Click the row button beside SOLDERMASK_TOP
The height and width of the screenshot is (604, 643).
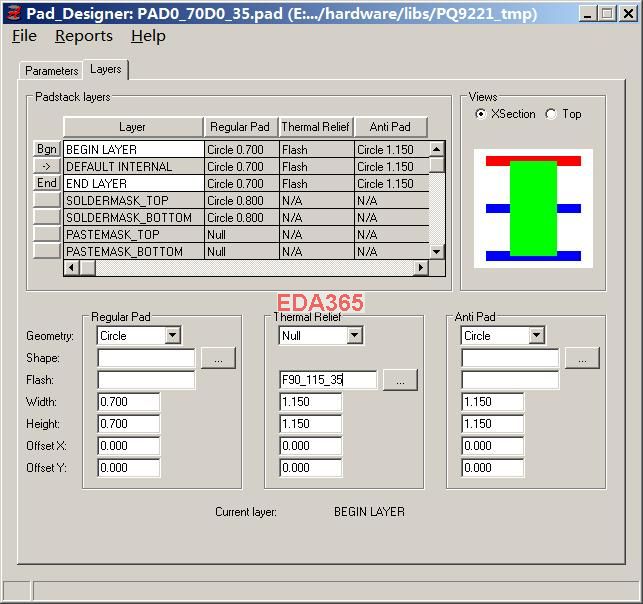pos(47,200)
